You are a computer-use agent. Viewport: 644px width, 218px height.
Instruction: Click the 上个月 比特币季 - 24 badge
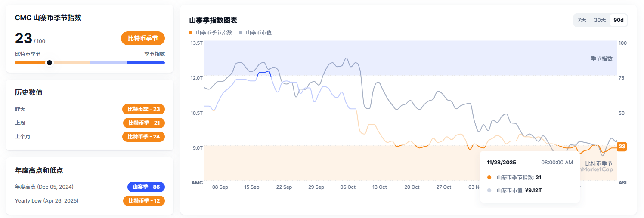tap(143, 137)
